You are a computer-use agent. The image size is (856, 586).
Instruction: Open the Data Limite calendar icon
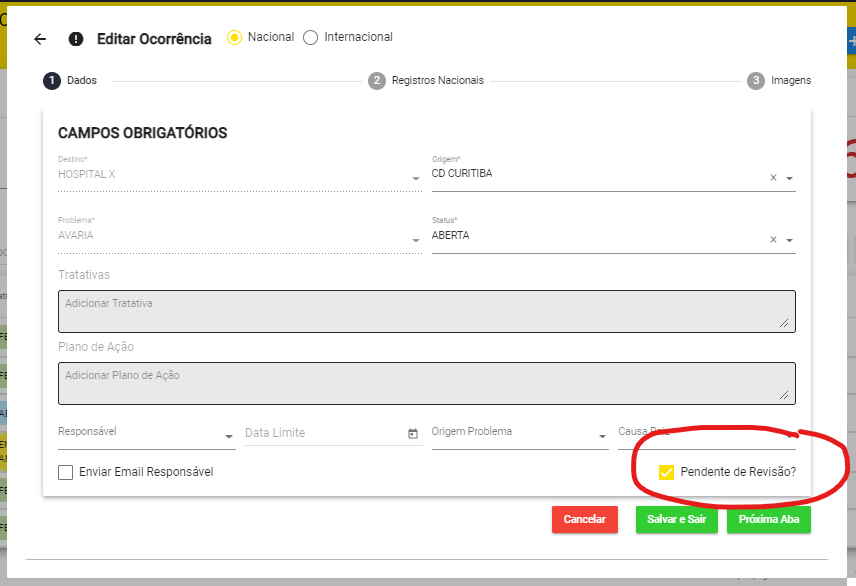click(x=413, y=434)
